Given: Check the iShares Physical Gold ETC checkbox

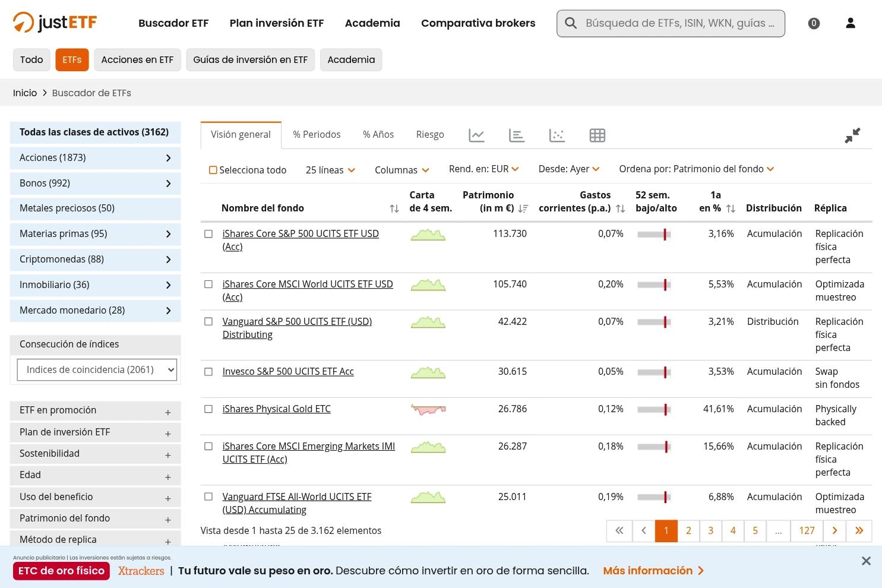Looking at the screenshot, I should click(x=208, y=409).
